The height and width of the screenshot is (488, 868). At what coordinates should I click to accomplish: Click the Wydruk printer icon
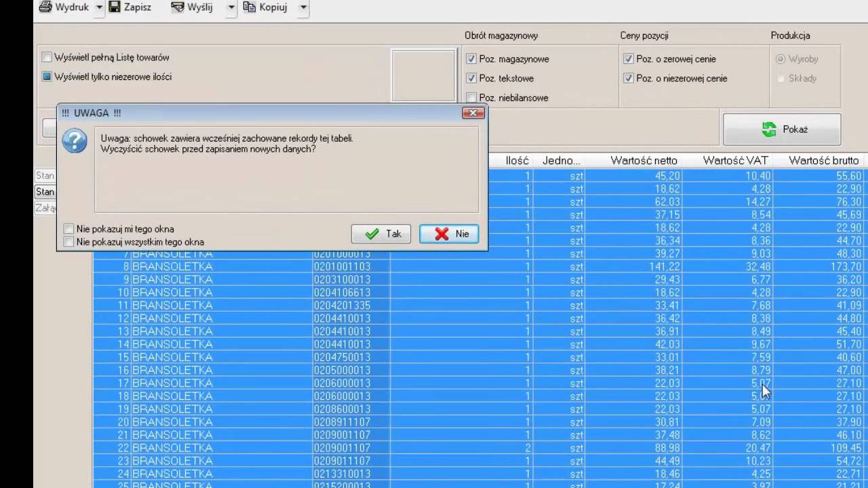(x=45, y=7)
